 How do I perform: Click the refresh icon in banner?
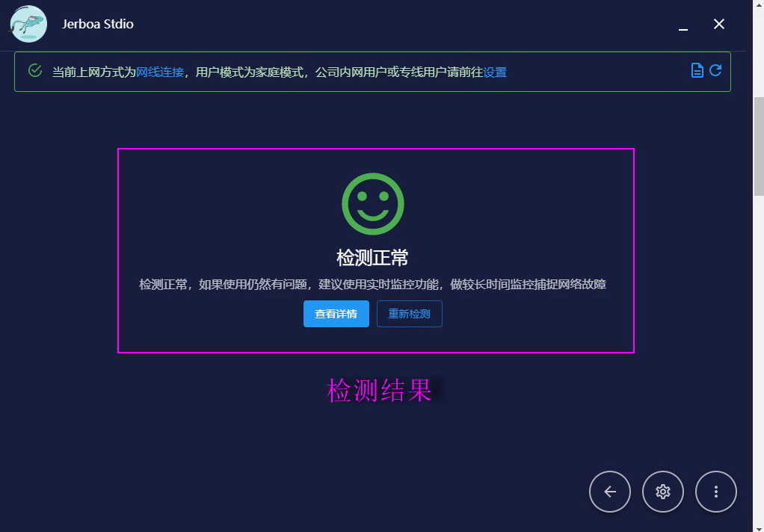[715, 69]
